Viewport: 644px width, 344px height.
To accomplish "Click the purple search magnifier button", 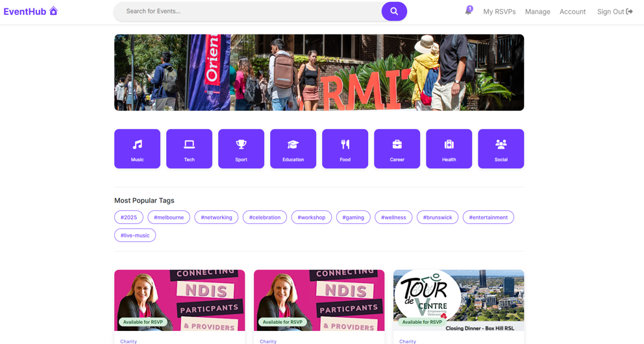I will pyautogui.click(x=394, y=12).
